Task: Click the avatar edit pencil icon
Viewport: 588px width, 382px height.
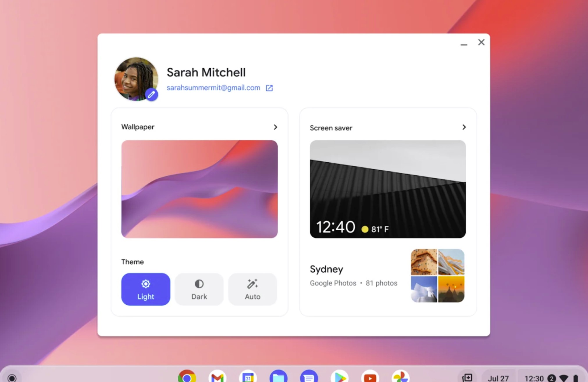Action: point(151,95)
